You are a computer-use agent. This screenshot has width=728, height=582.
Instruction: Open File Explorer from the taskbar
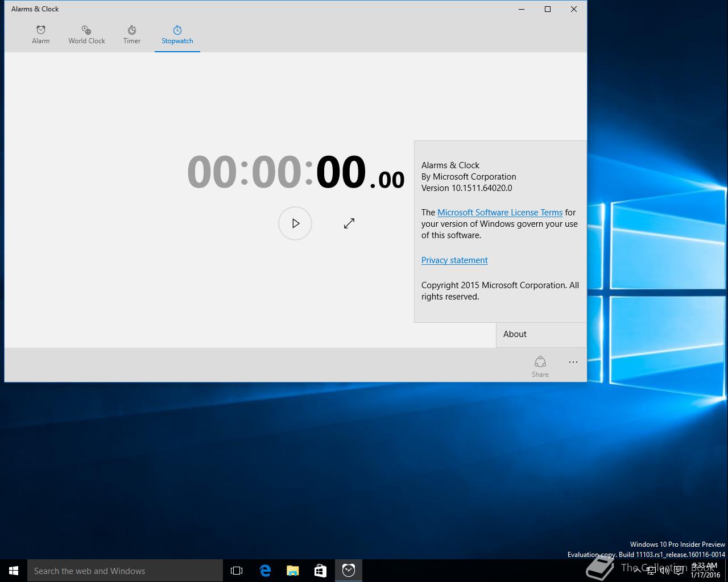point(293,571)
